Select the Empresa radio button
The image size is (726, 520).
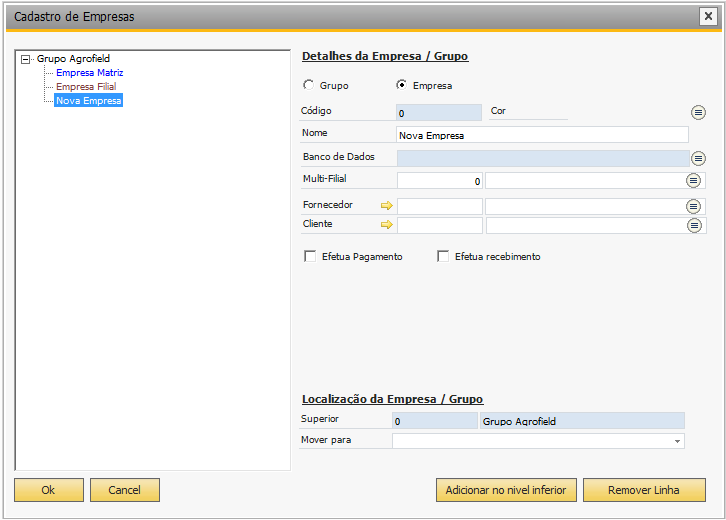pyautogui.click(x=401, y=85)
